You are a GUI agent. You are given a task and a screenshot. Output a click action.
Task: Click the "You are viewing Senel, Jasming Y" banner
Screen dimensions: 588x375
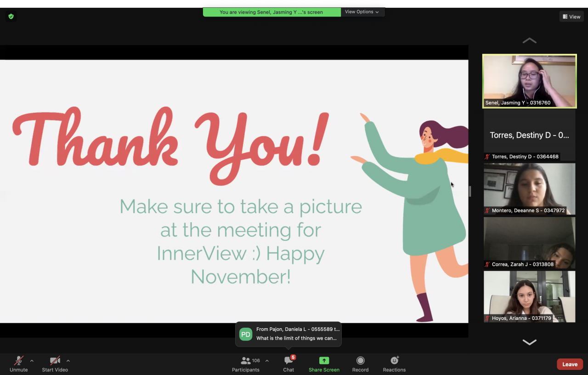272,12
